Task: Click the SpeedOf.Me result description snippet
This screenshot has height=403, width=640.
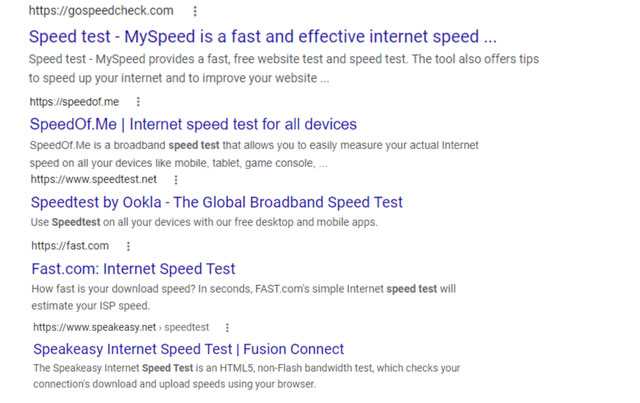Action: coord(254,154)
